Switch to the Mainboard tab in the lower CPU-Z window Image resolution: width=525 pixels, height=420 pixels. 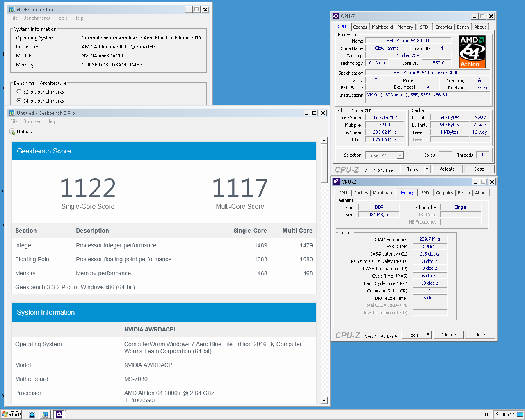tap(383, 193)
